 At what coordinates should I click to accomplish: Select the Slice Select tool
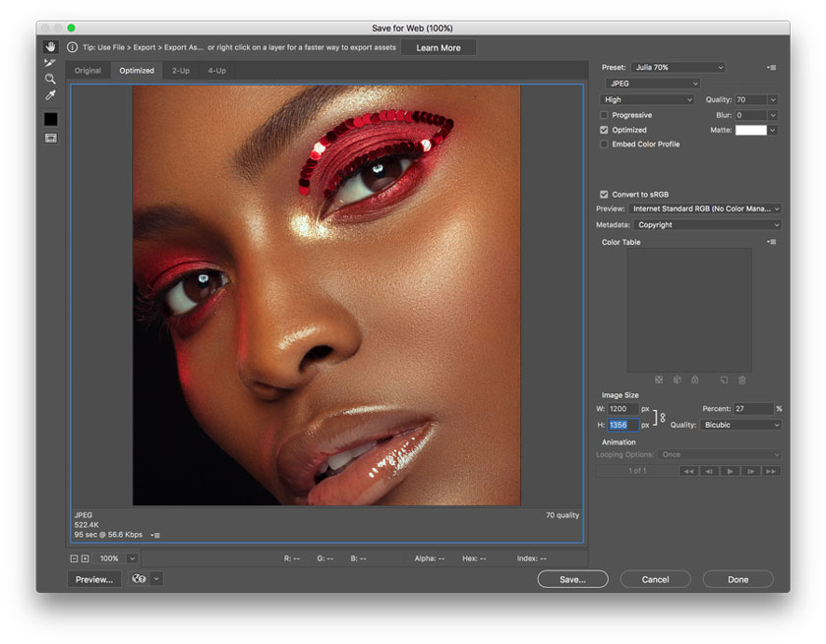(x=50, y=63)
